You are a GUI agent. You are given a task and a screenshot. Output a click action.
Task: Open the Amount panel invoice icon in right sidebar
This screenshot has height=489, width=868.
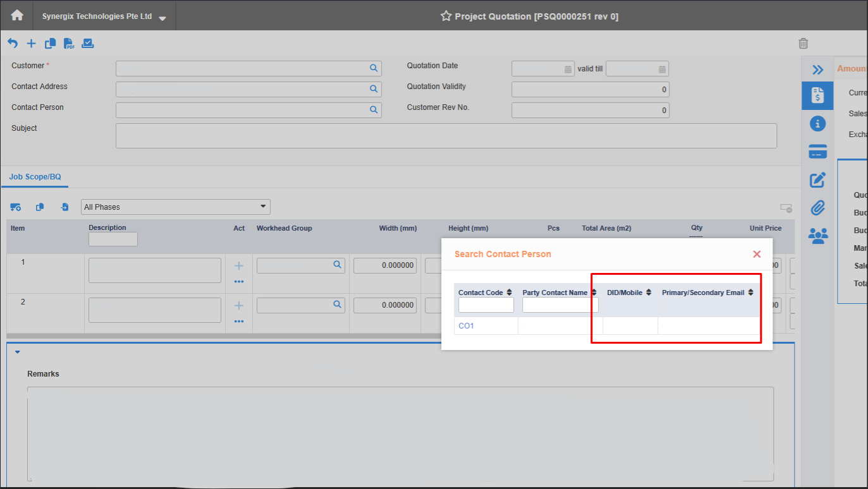[x=817, y=95]
